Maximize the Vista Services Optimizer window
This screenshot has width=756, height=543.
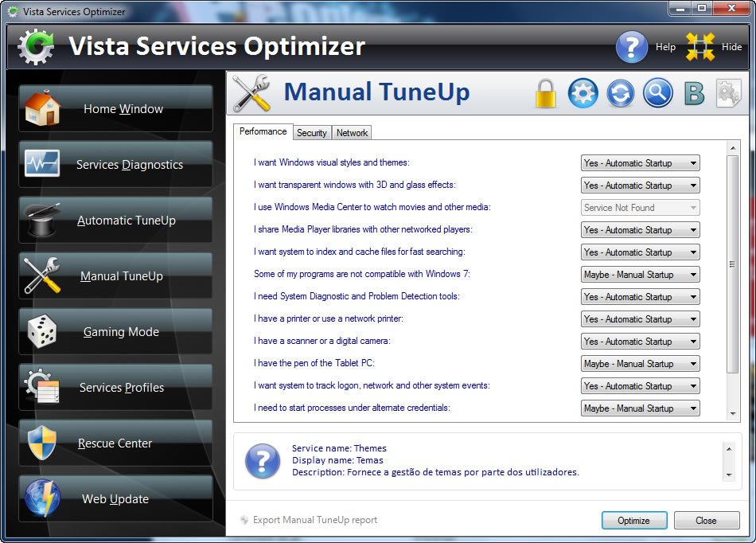(702, 8)
